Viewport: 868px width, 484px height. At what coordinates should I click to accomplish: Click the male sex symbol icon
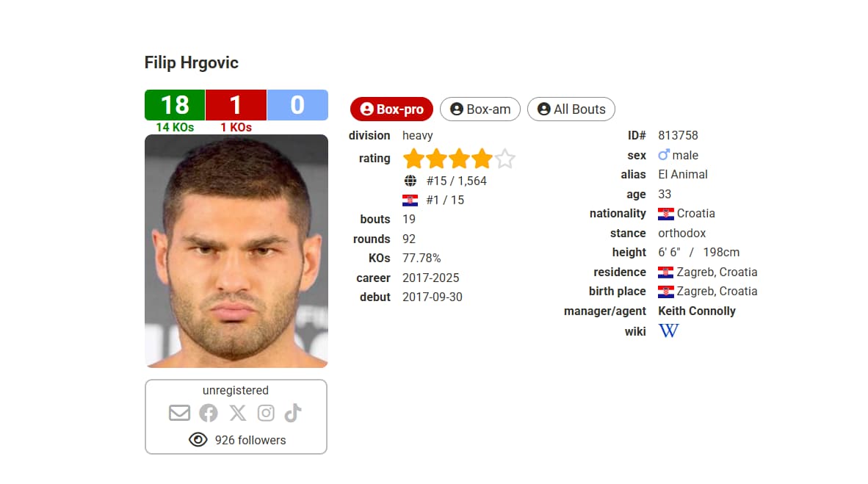point(664,155)
